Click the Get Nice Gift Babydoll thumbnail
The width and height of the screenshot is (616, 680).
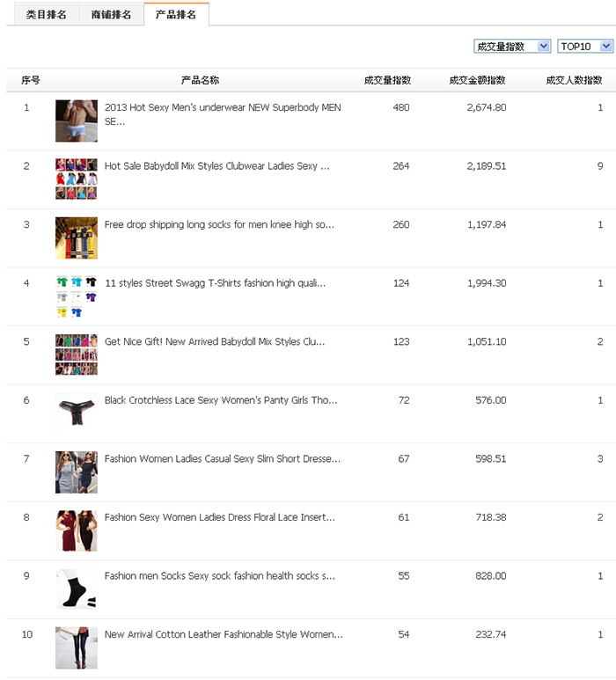(x=77, y=355)
